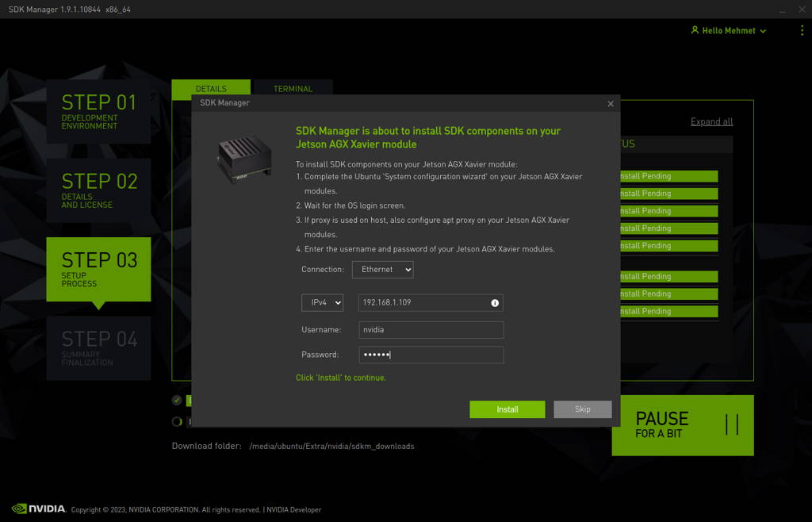The image size is (812, 522).
Task: Click the Install button
Action: point(507,409)
